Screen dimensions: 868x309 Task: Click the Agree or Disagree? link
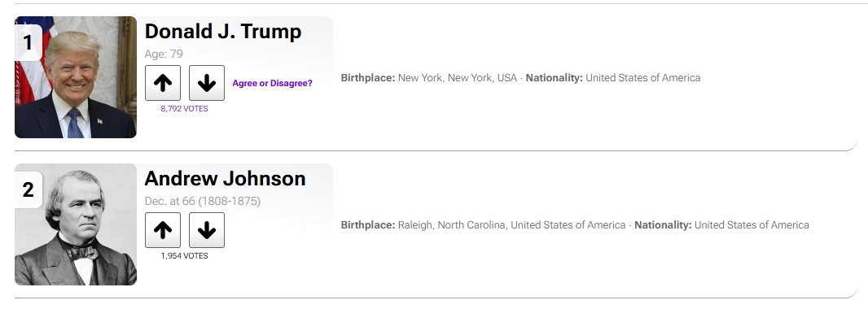272,84
